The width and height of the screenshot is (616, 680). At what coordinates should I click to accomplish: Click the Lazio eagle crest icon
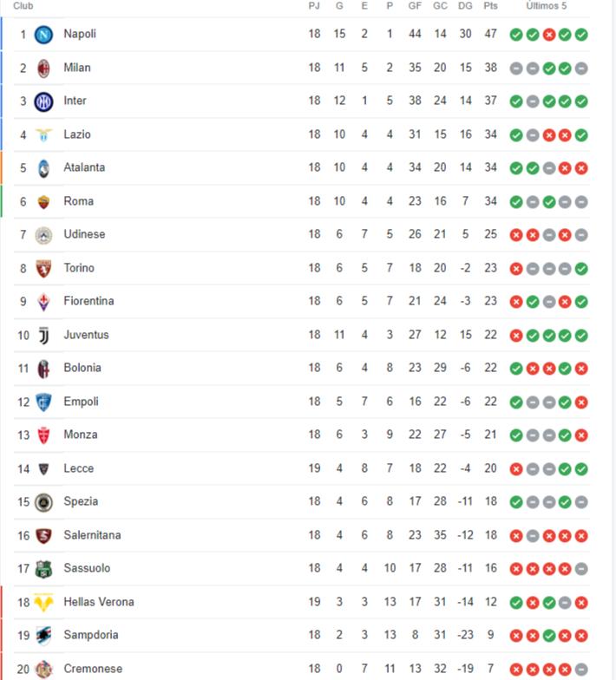[43, 134]
